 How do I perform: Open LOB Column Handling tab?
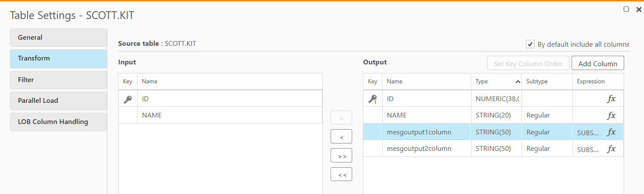click(x=58, y=122)
